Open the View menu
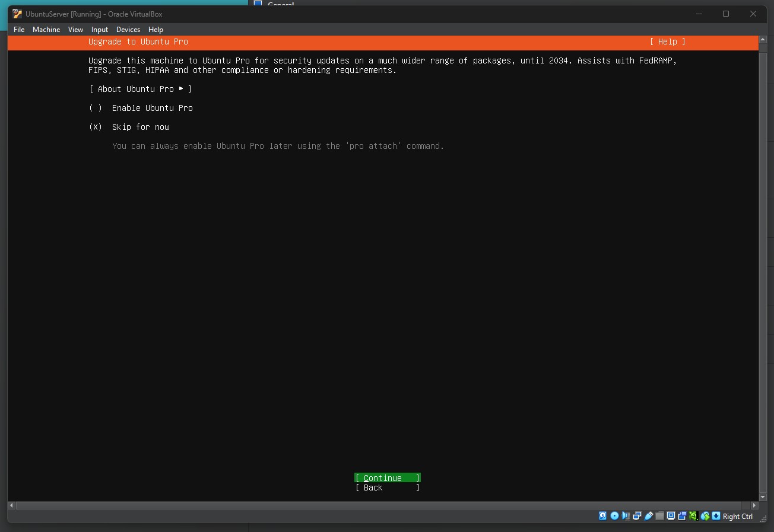Viewport: 774px width, 532px height. tap(75, 29)
